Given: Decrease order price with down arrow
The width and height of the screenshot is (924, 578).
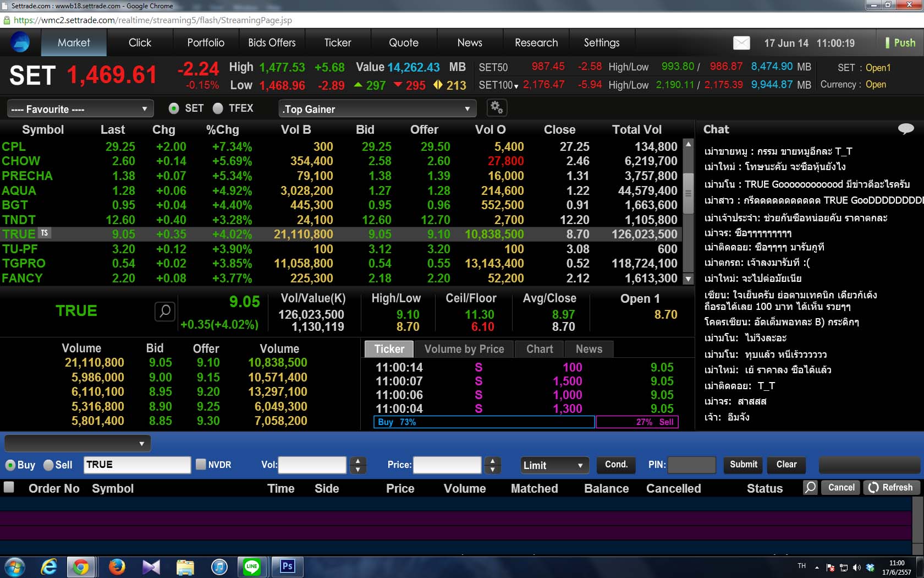Looking at the screenshot, I should 493,470.
